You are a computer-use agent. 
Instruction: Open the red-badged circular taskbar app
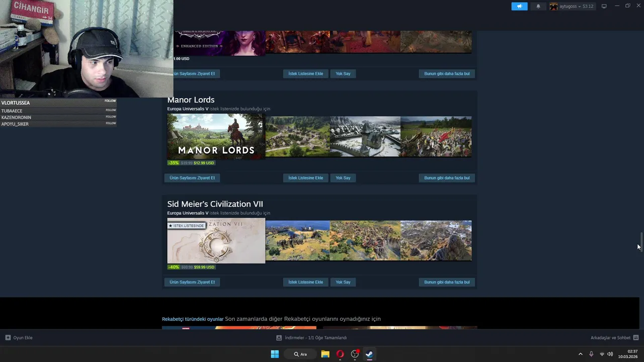[355, 354]
